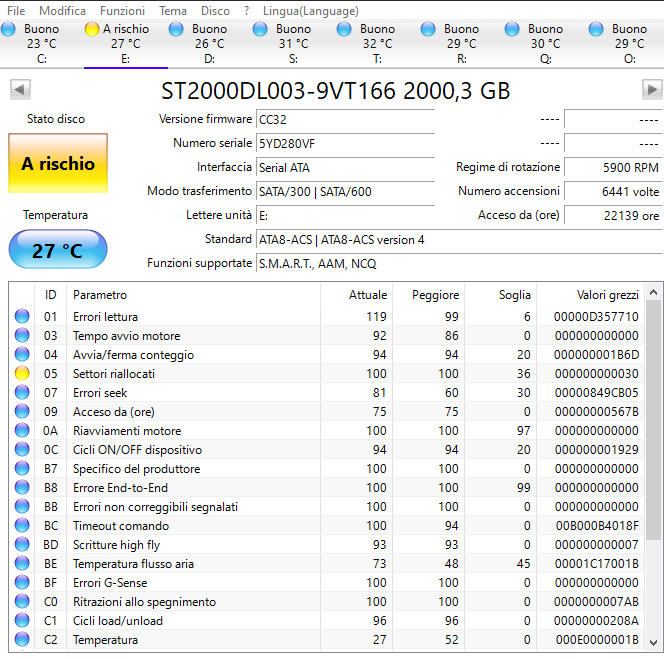Go to previous disk with left arrow
664x659 pixels.
(x=20, y=89)
